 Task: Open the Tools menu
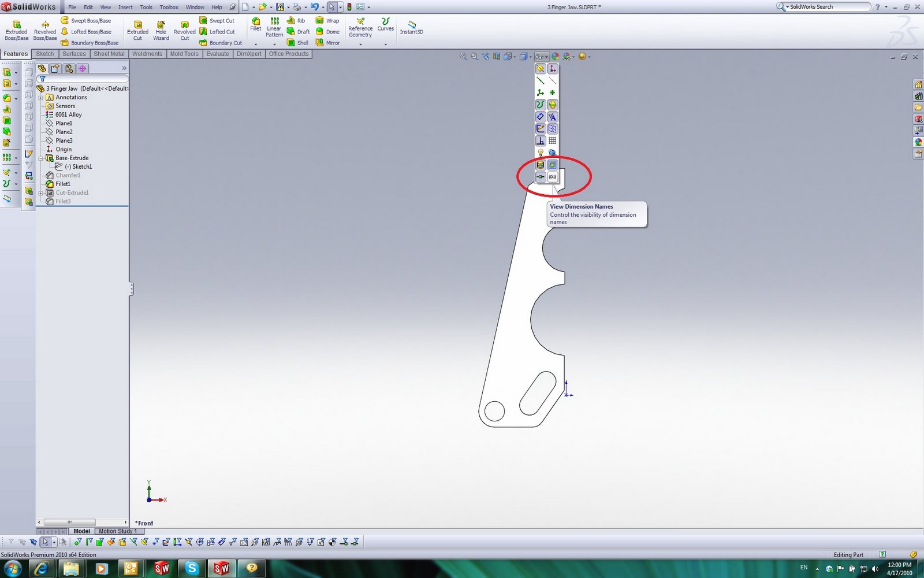pos(146,7)
